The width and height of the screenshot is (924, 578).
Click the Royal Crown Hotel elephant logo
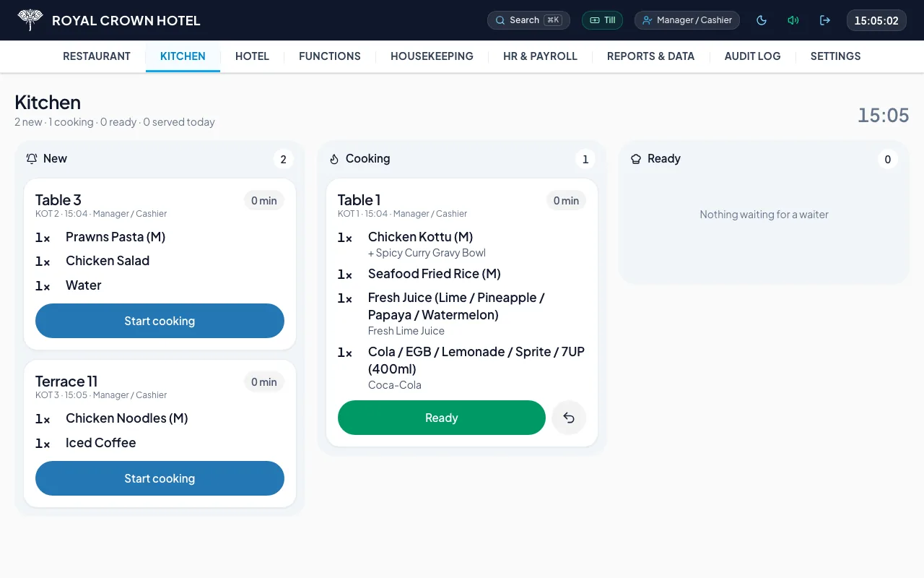[30, 20]
